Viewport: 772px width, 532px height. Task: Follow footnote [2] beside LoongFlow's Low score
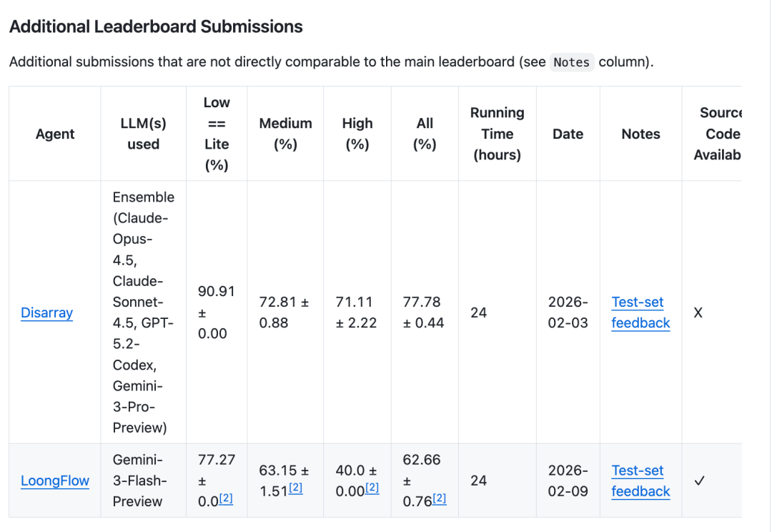pos(226,498)
